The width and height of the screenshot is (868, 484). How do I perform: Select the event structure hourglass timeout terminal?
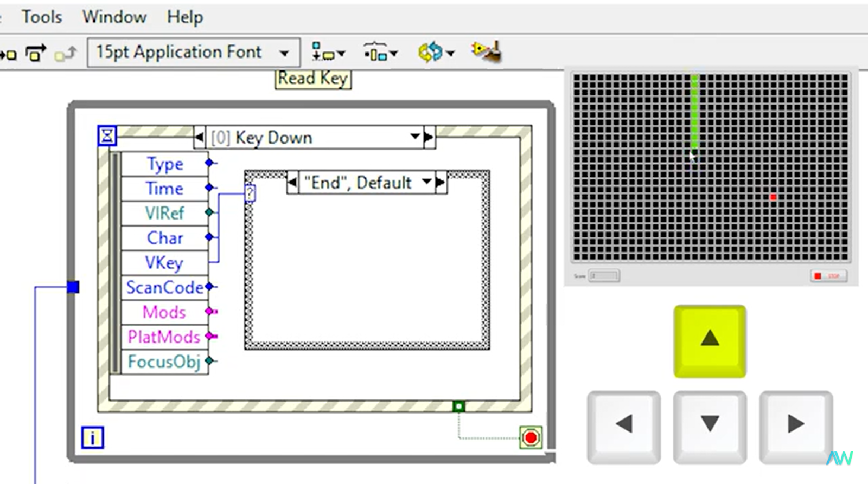click(107, 135)
